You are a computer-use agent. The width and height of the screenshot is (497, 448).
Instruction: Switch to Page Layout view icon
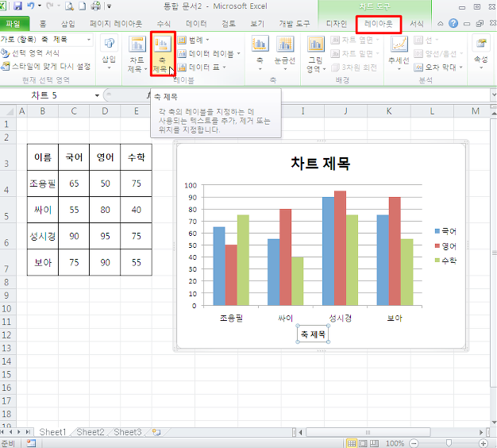tap(364, 443)
